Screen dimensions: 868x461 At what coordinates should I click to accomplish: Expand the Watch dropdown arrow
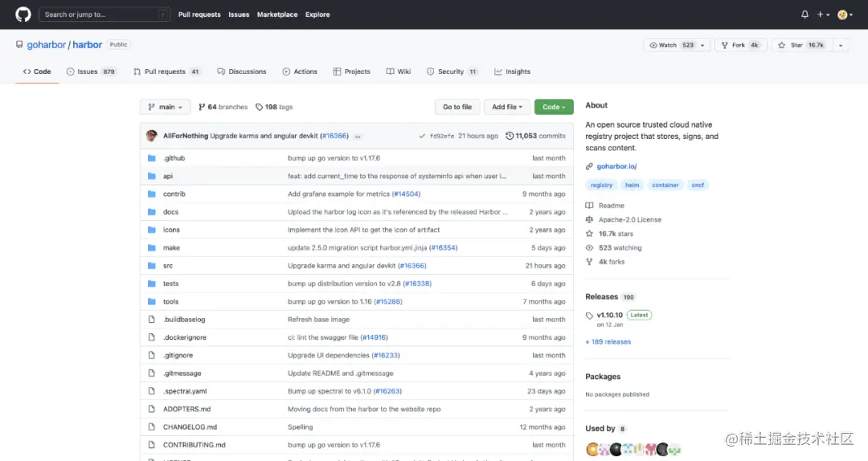[702, 45]
